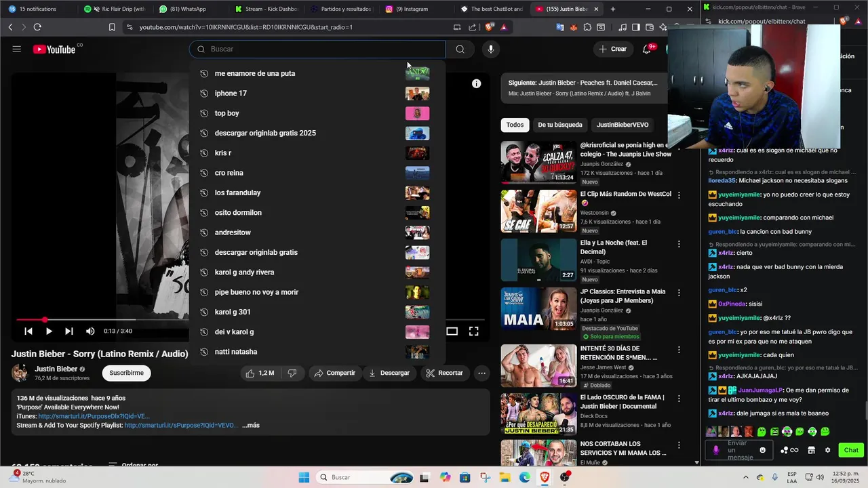Bookmark this page icon
This screenshot has height=488, width=868.
pos(112,27)
